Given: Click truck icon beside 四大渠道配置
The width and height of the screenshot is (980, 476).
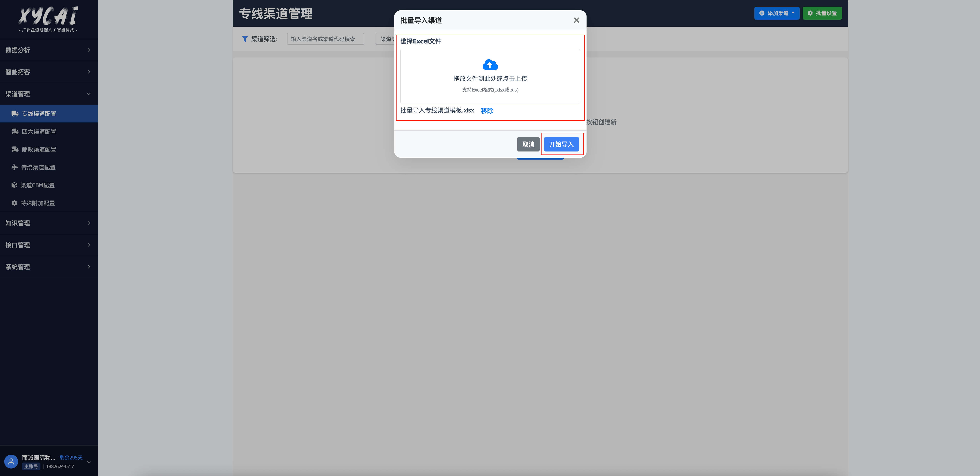Looking at the screenshot, I should coord(15,131).
